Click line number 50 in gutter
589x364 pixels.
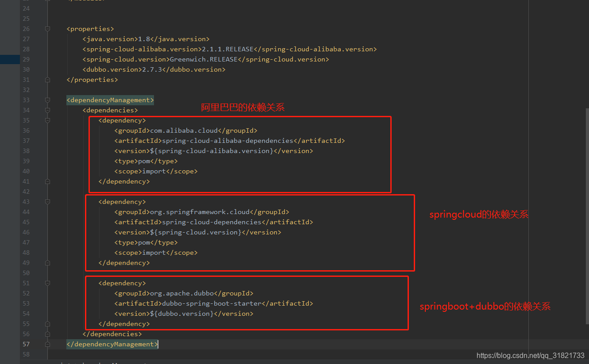[x=26, y=273]
